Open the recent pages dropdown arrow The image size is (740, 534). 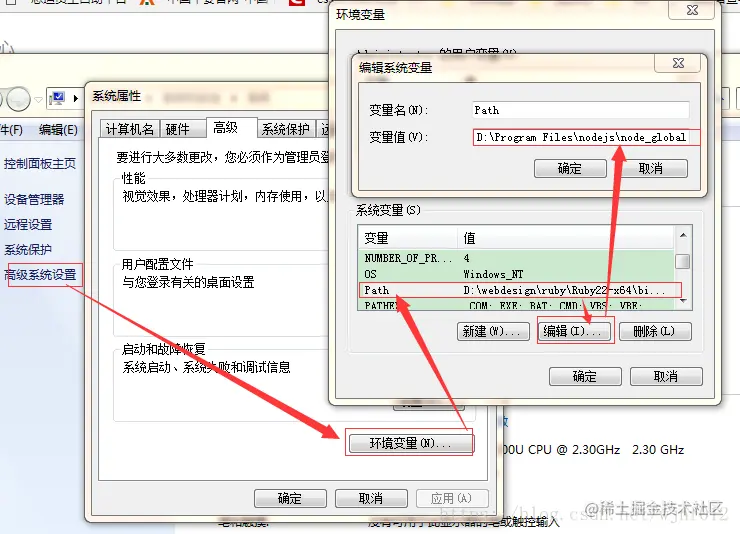(x=38, y=99)
